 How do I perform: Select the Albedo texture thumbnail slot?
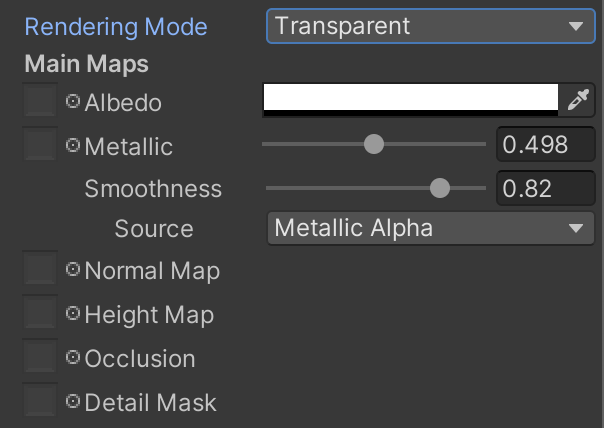tap(40, 100)
